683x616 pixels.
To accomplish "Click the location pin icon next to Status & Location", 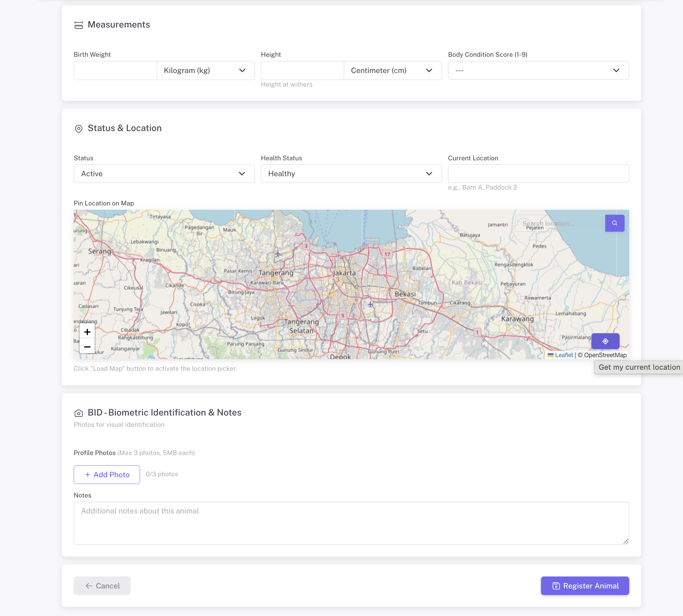I will point(79,129).
